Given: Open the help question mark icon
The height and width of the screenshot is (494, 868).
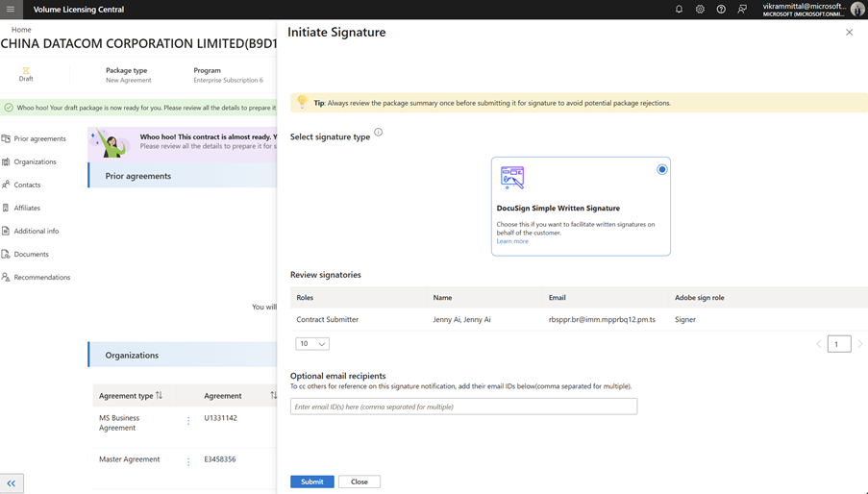Looking at the screenshot, I should coord(721,10).
